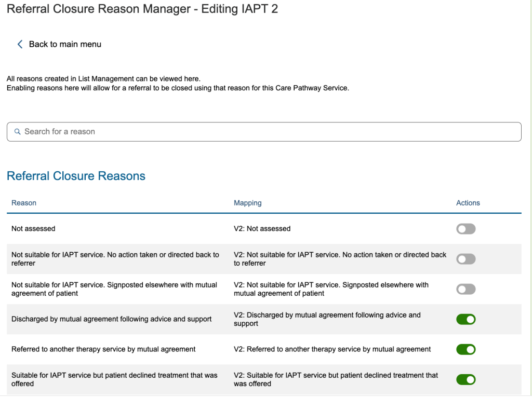Click the back chevron arrow icon

tap(20, 45)
